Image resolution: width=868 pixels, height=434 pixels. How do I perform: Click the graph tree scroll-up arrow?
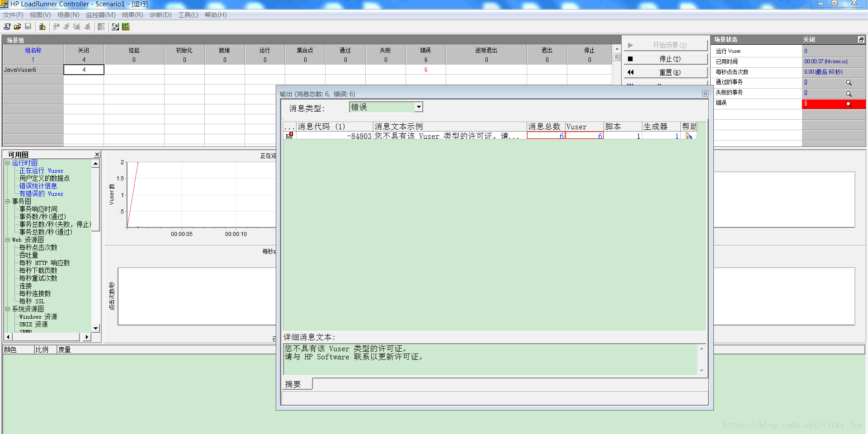pyautogui.click(x=95, y=163)
